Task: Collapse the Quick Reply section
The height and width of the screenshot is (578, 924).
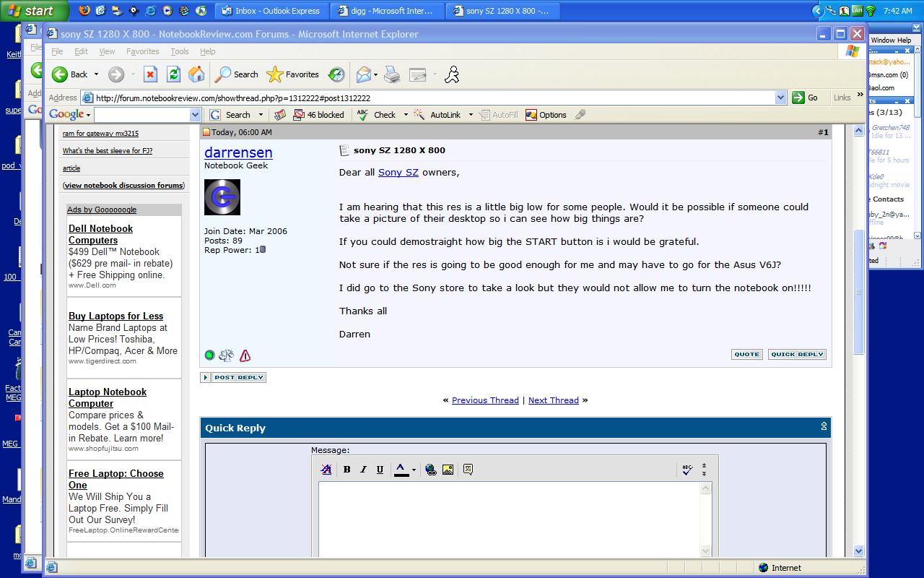Action: click(824, 427)
